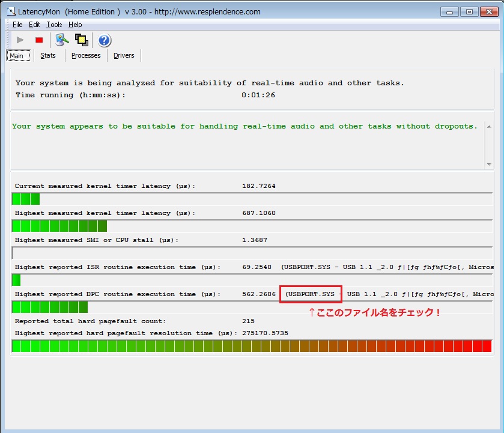
Task: Click the SMI or CPU stall bar
Action: point(252,253)
